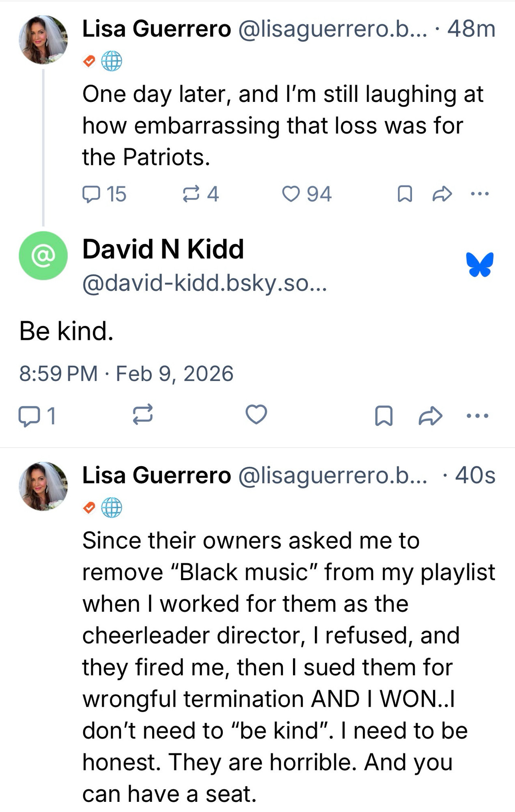Screen dimensions: 515x812
Task: Like the top post with 94 likes
Action: (291, 194)
